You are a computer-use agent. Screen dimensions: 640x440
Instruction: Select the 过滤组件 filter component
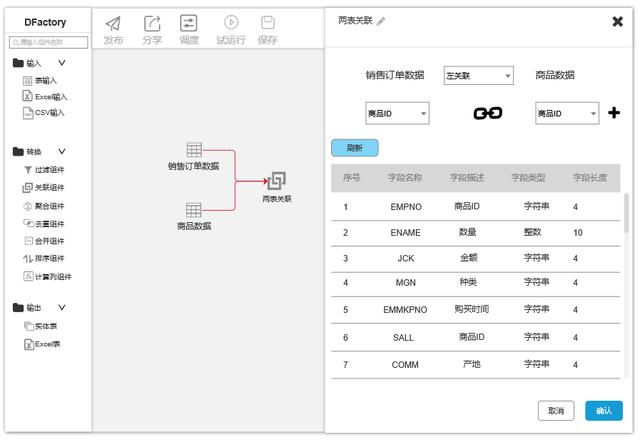[44, 170]
